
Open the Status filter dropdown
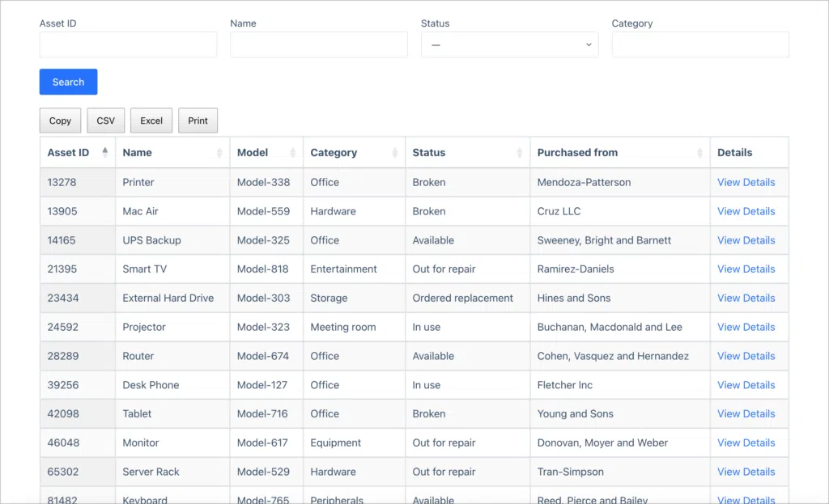click(x=509, y=45)
